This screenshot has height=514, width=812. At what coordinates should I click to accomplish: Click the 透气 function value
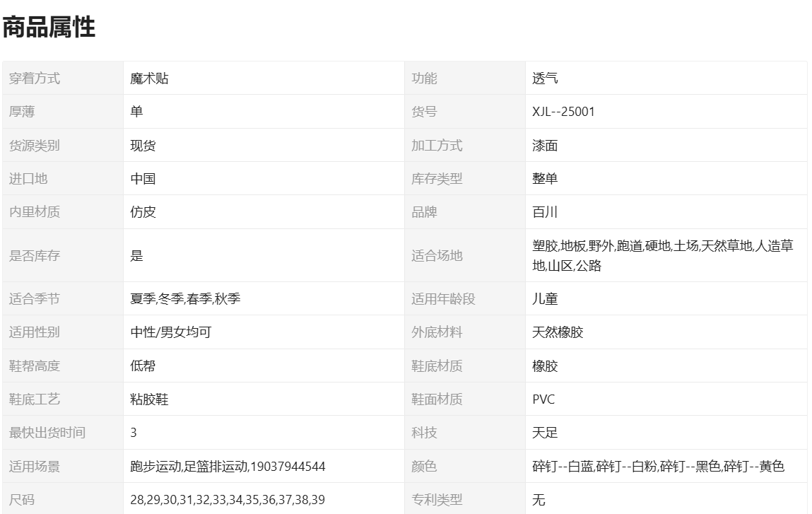[x=545, y=78]
